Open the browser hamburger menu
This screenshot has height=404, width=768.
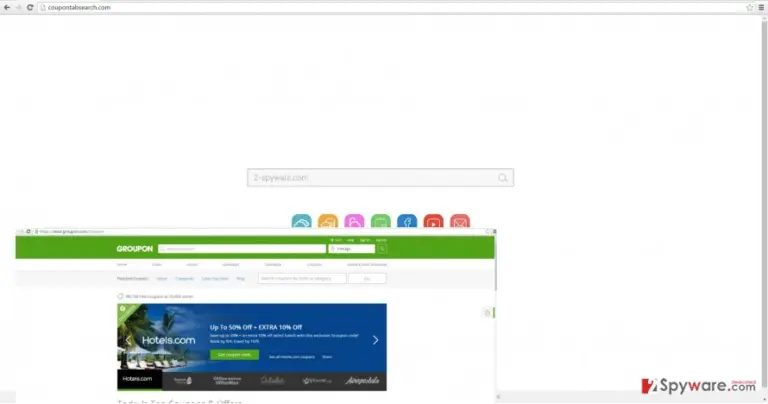761,7
